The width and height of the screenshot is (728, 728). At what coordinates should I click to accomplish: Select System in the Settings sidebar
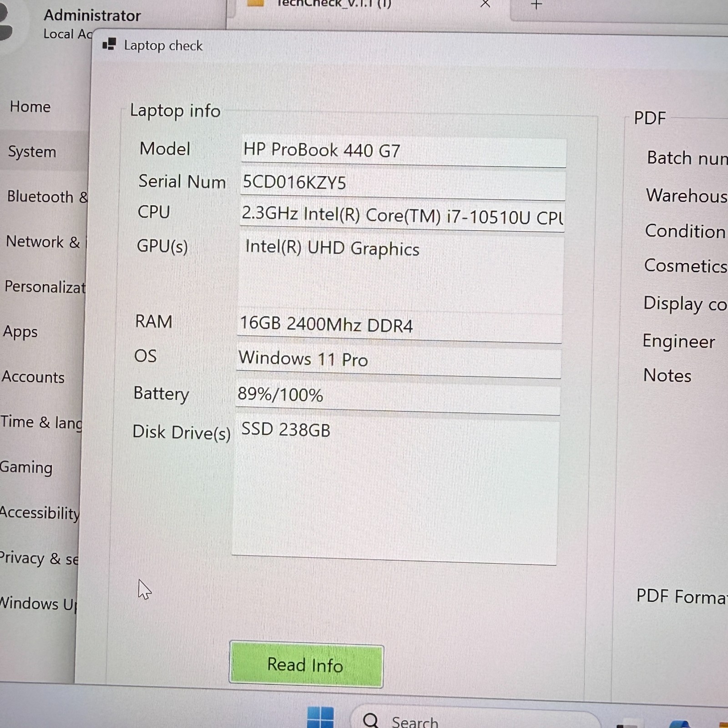32,152
